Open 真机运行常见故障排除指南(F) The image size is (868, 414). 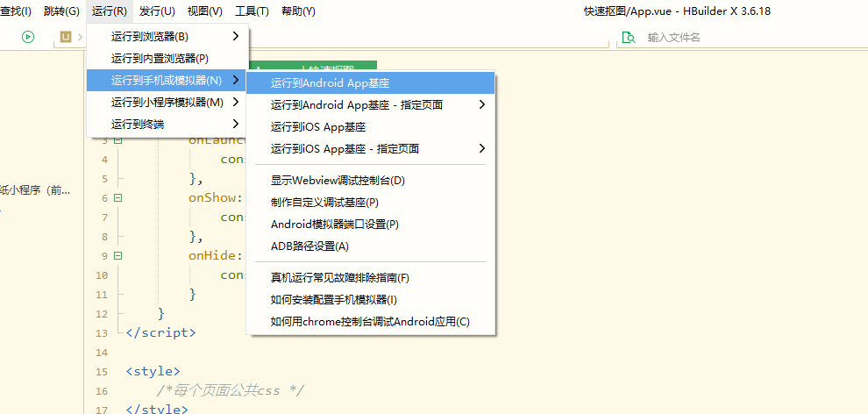click(x=370, y=278)
